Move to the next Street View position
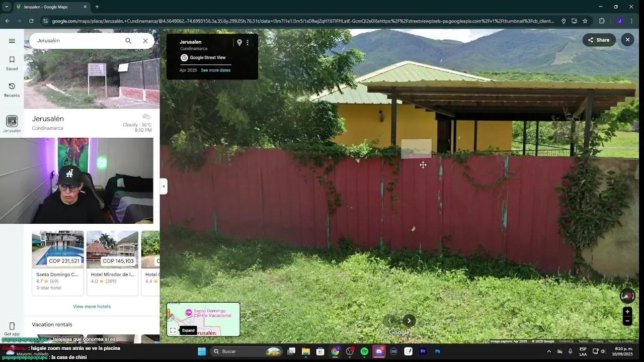Viewport: 644px width, 362px height. coord(409,321)
